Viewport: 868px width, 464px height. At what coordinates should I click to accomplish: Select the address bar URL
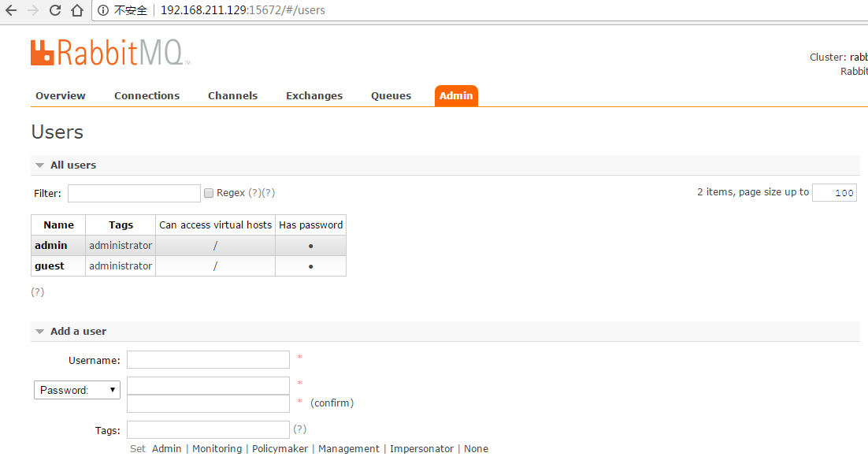point(243,10)
